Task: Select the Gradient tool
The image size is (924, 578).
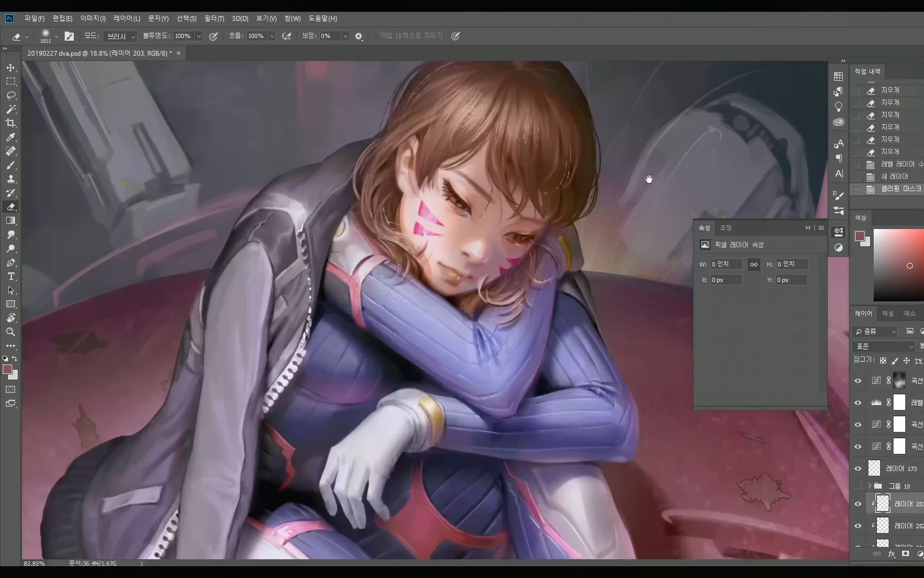Action: point(11,221)
